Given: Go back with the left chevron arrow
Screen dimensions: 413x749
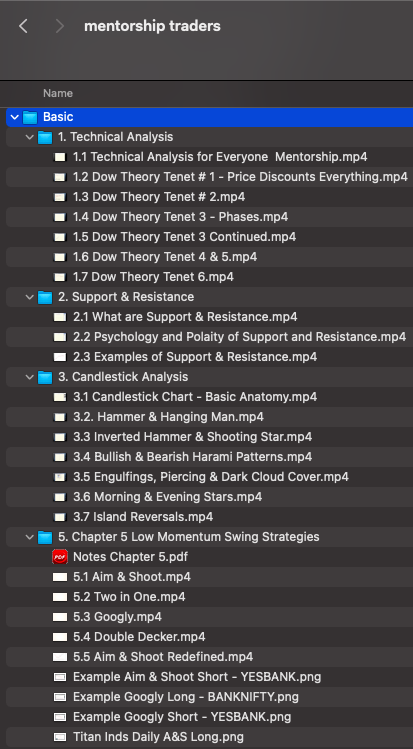Looking at the screenshot, I should pos(23,26).
